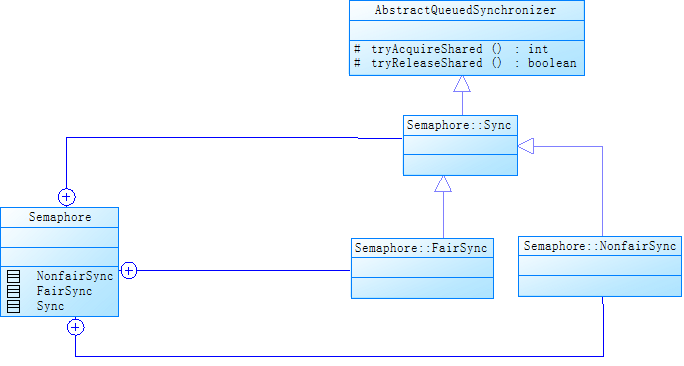This screenshot has height=366, width=684.
Task: Select the Semaphore class title
Action: (x=60, y=217)
